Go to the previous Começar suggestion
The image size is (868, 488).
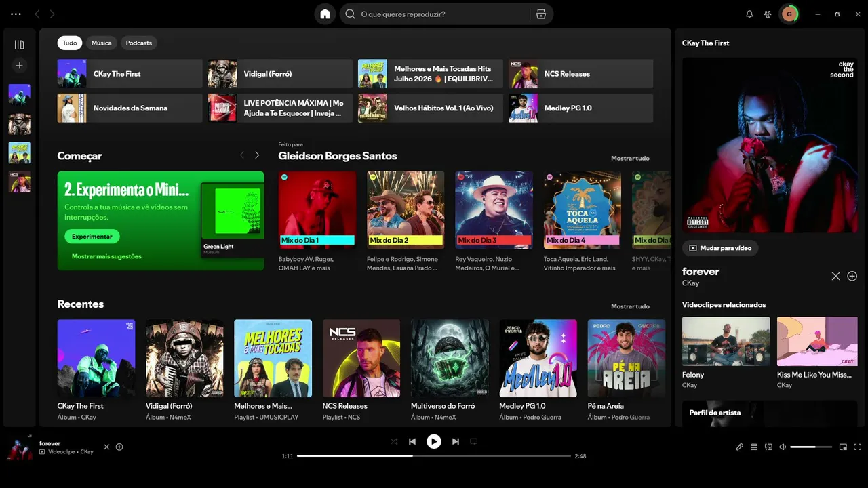click(242, 155)
